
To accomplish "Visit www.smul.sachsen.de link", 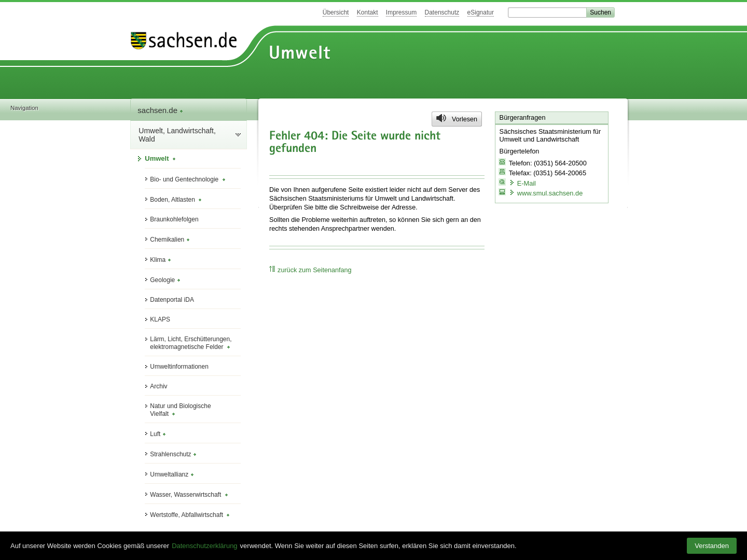I will click(549, 193).
